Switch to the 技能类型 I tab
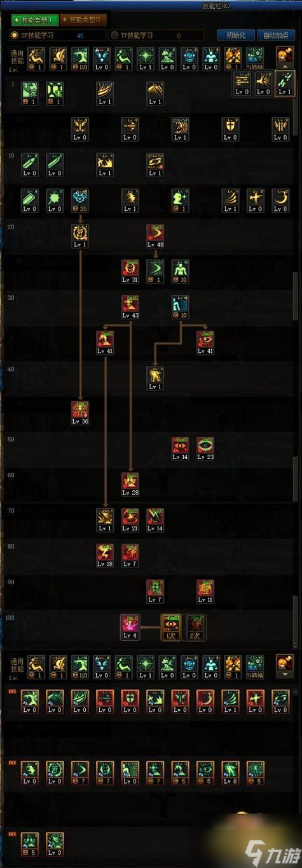Image resolution: width=302 pixels, height=868 pixels. pyautogui.click(x=32, y=20)
